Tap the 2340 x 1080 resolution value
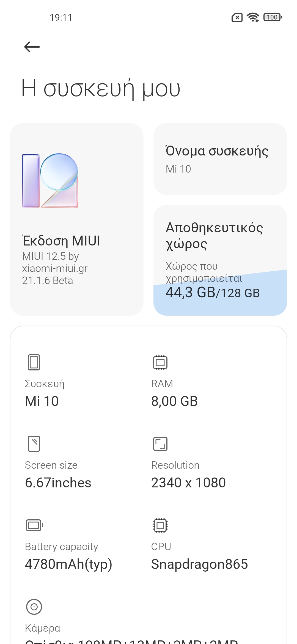 (x=188, y=483)
